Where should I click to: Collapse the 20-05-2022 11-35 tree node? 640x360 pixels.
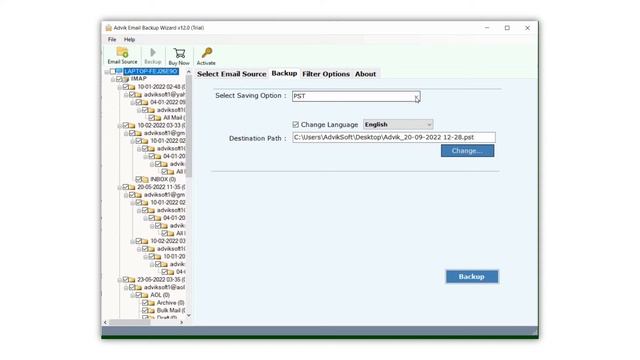coord(120,188)
